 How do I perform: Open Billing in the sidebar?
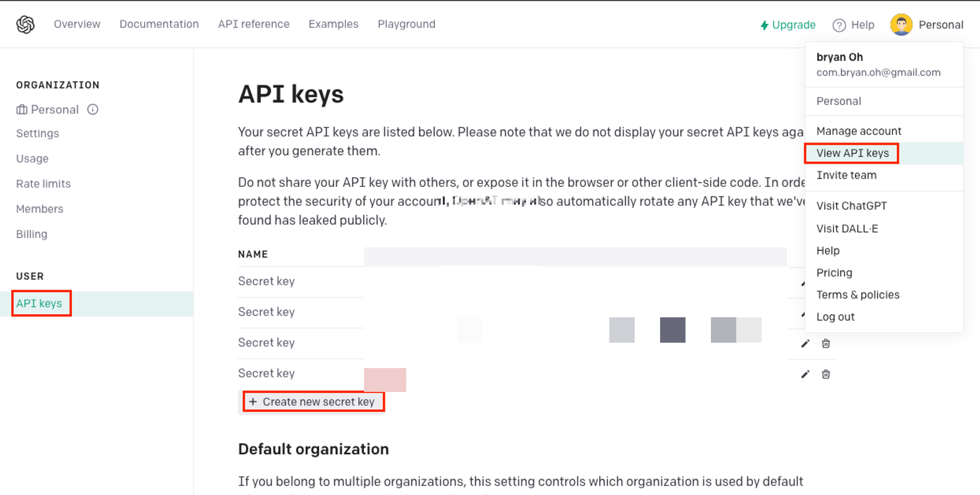(31, 234)
